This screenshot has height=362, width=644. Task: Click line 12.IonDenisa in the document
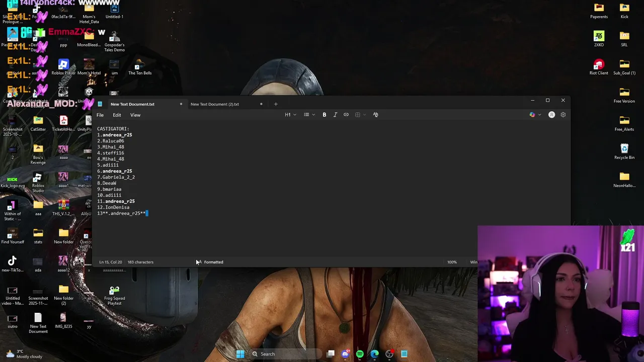click(113, 207)
